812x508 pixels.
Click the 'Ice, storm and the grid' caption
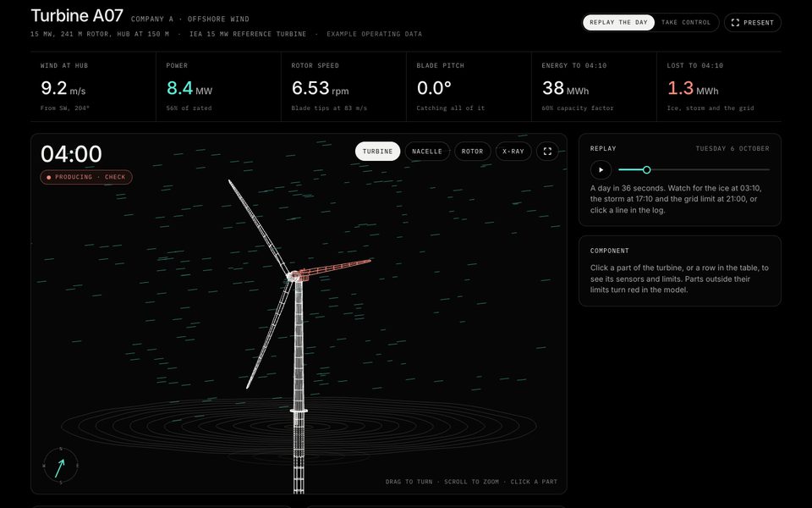tap(710, 108)
